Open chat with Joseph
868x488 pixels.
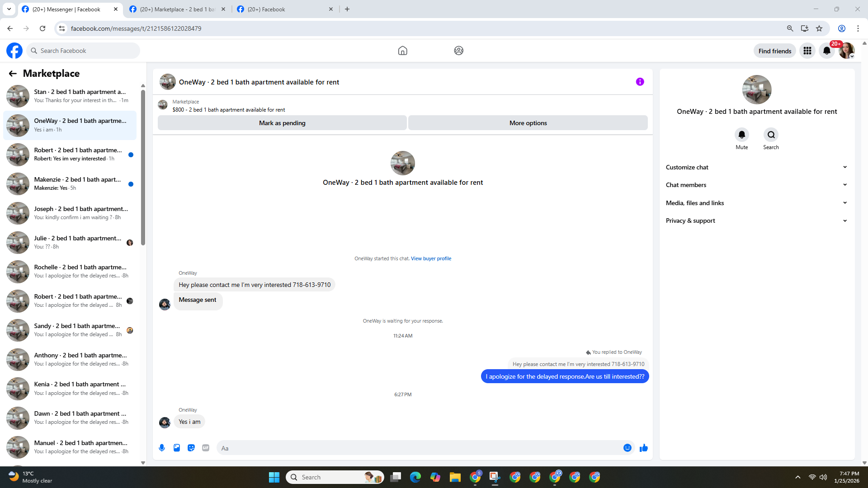pyautogui.click(x=70, y=213)
